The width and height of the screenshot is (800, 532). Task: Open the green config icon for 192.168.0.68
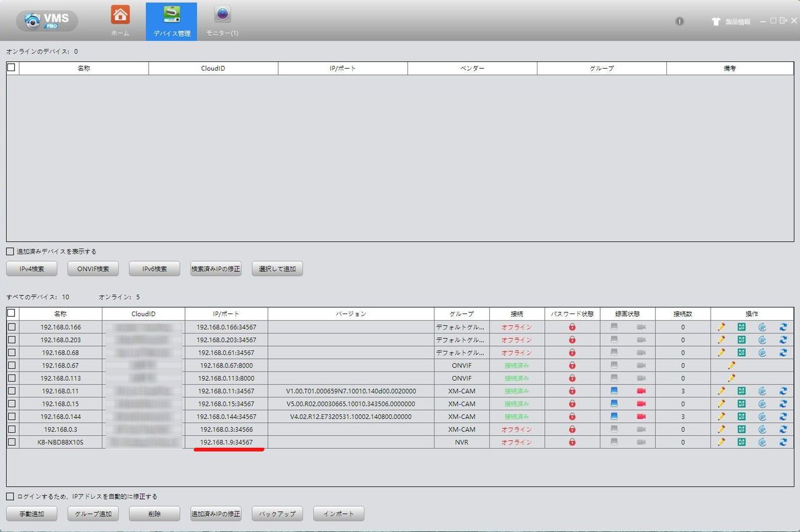(x=741, y=352)
